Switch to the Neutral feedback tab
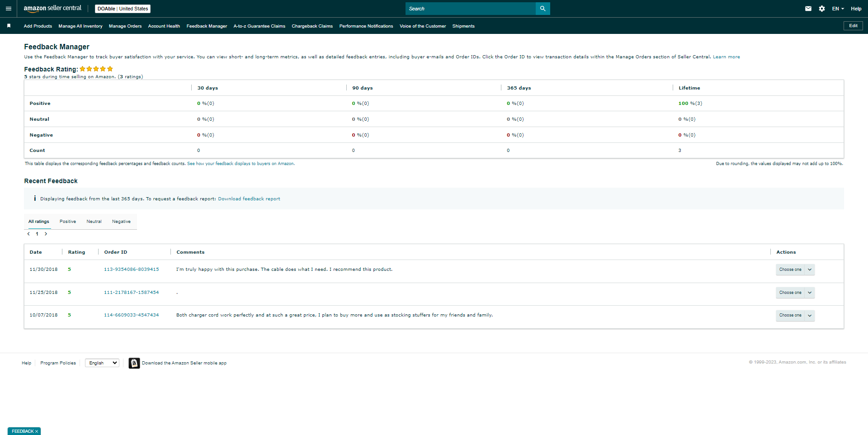Viewport: 868px width, 435px height. [x=94, y=222]
